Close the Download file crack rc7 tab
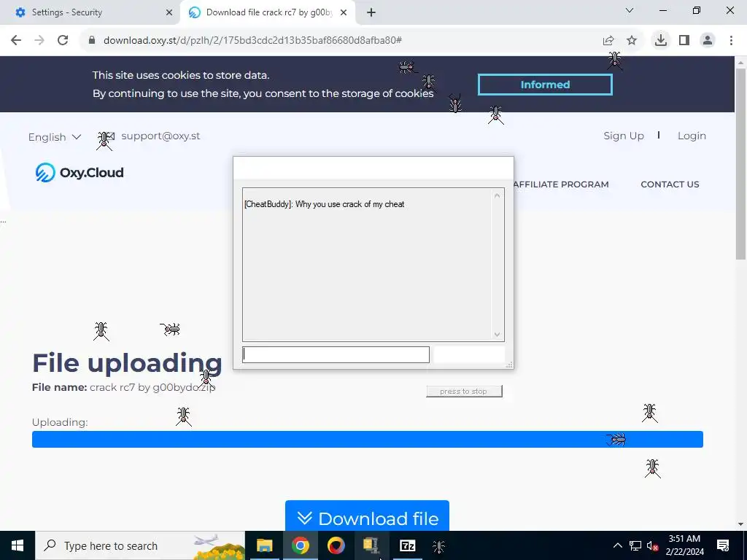 (x=344, y=12)
